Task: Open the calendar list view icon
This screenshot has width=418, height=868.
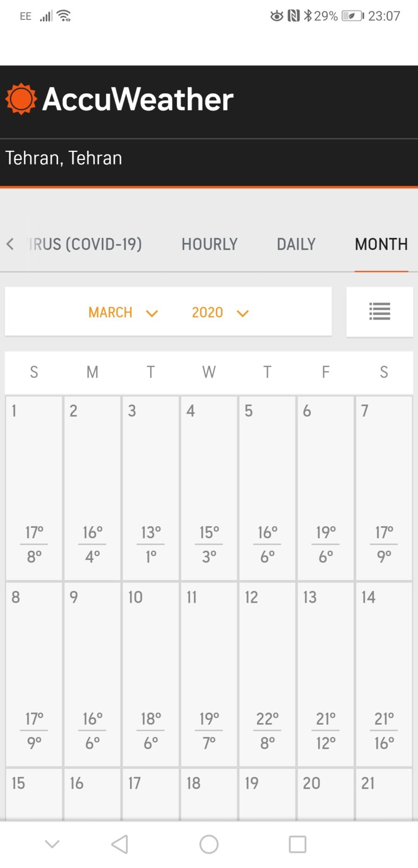Action: click(x=380, y=311)
